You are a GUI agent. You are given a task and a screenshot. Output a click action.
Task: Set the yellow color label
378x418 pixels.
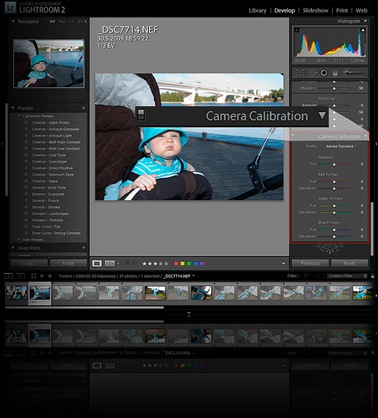tap(182, 264)
